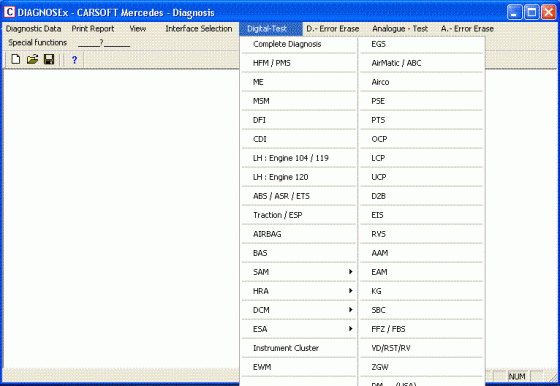Open the Special functions menu
The width and height of the screenshot is (560, 386).
point(38,42)
